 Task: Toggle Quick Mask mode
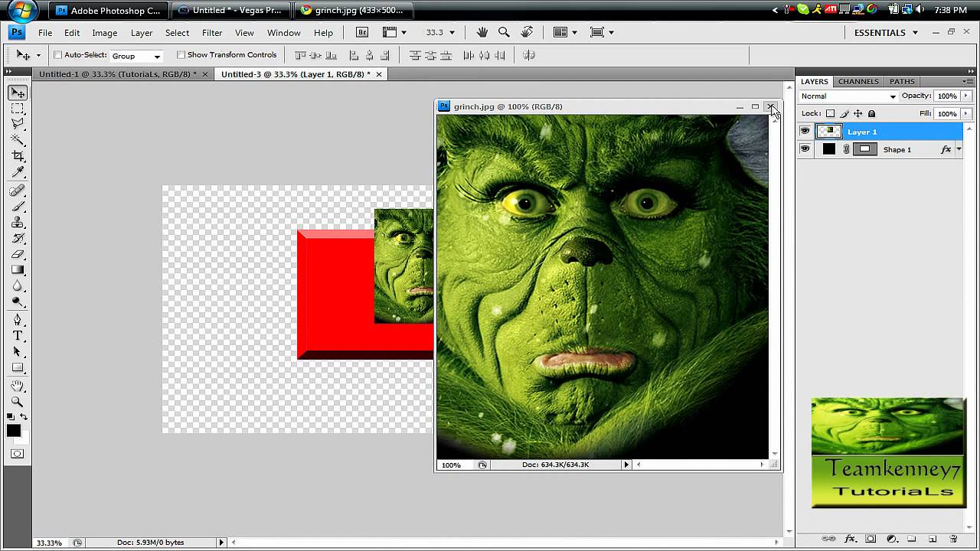point(17,454)
